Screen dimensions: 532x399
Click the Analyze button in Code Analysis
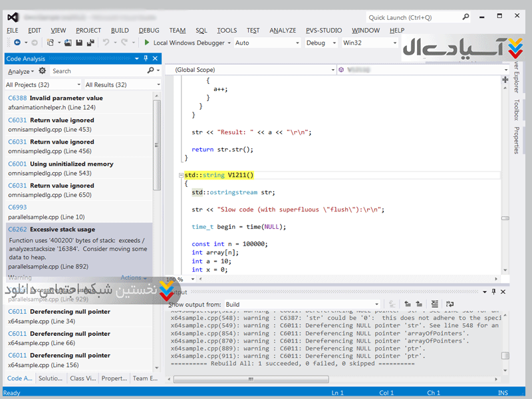20,71
